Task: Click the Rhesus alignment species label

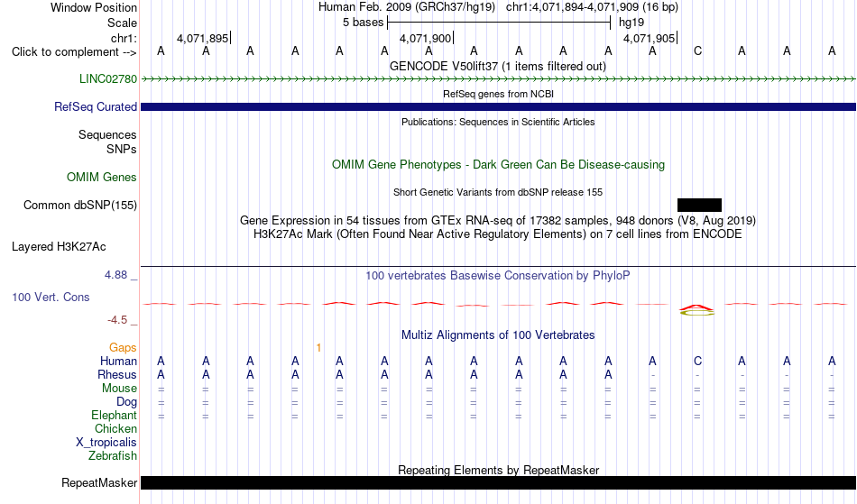Action: click(117, 374)
